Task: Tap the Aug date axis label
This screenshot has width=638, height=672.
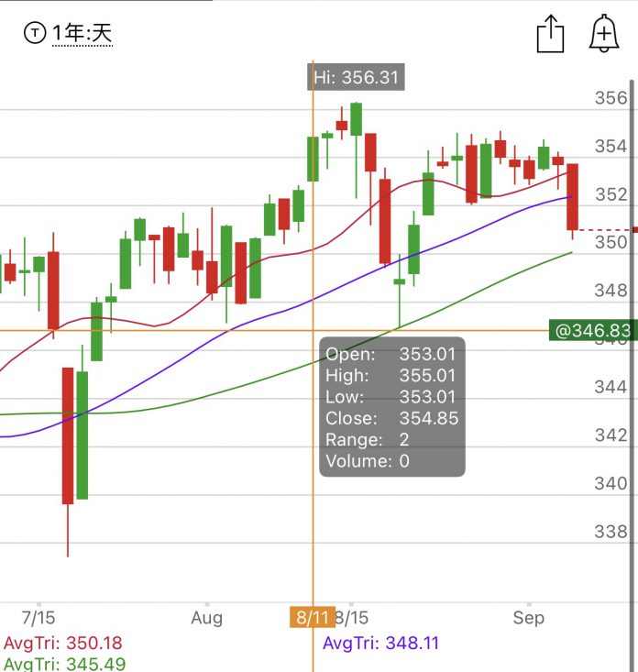Action: point(208,617)
